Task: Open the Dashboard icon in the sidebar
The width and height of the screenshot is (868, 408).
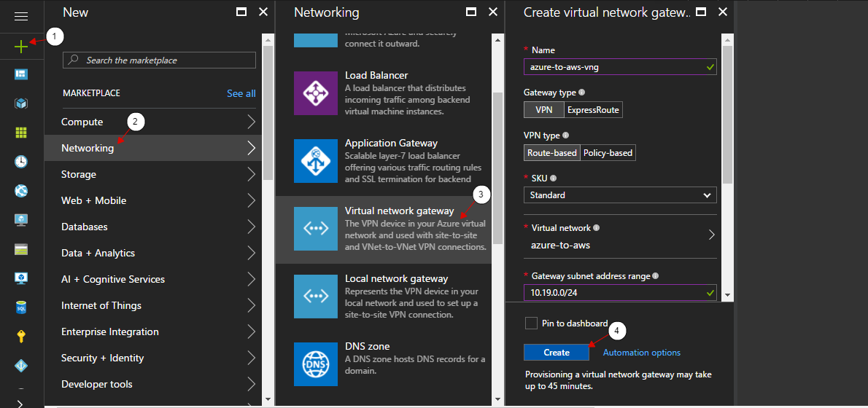Action: [21, 74]
